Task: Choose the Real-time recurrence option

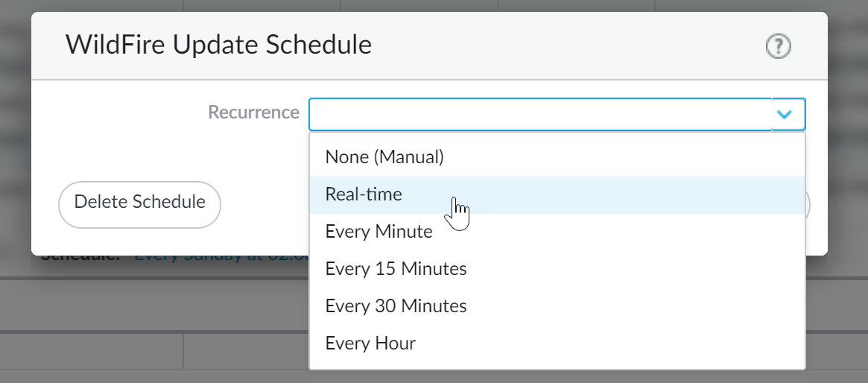Action: pyautogui.click(x=364, y=194)
